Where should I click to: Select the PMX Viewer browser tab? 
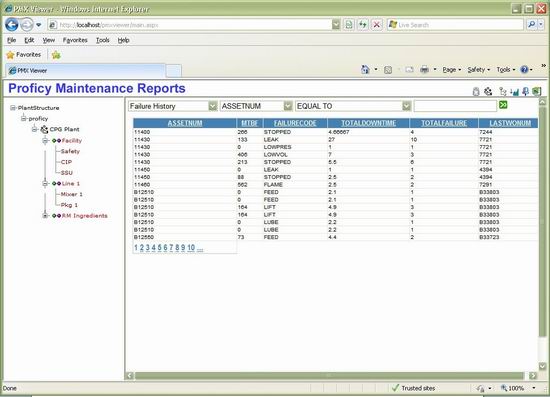pos(85,70)
